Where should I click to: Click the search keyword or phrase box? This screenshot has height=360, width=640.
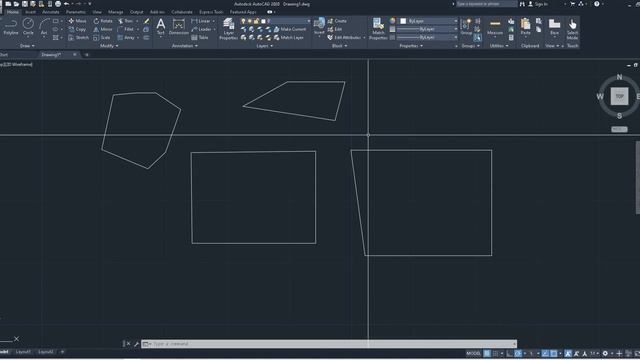(x=487, y=4)
